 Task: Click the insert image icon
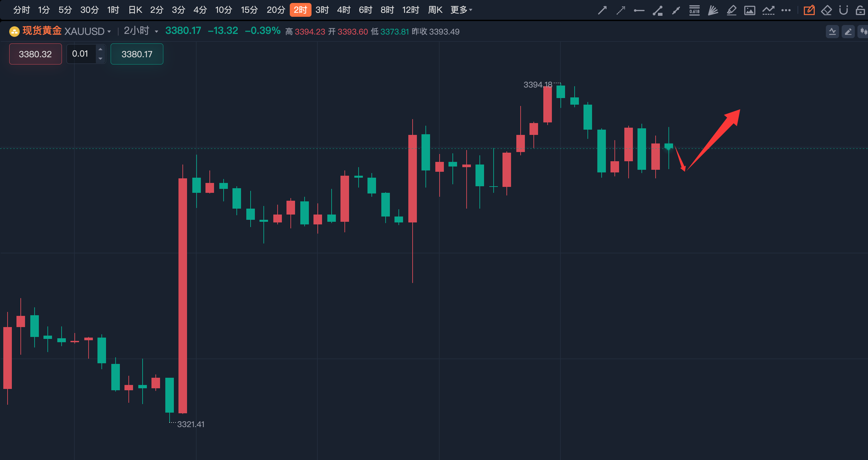coord(749,11)
